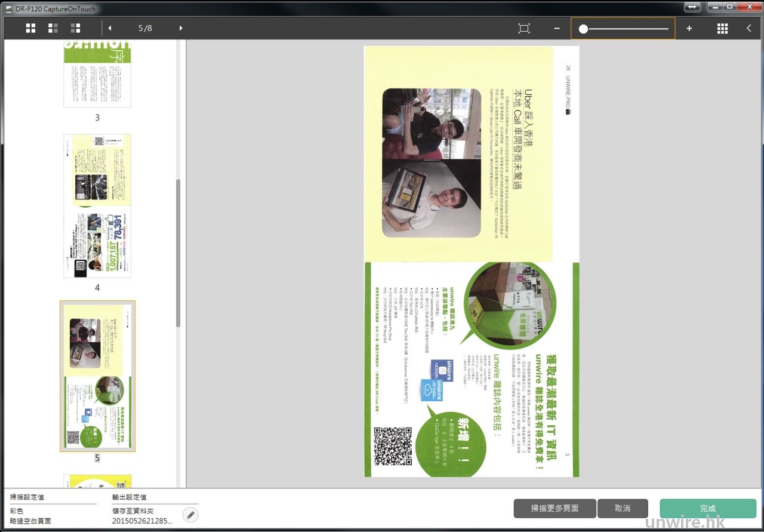Click the fit-to-window icon

[524, 28]
